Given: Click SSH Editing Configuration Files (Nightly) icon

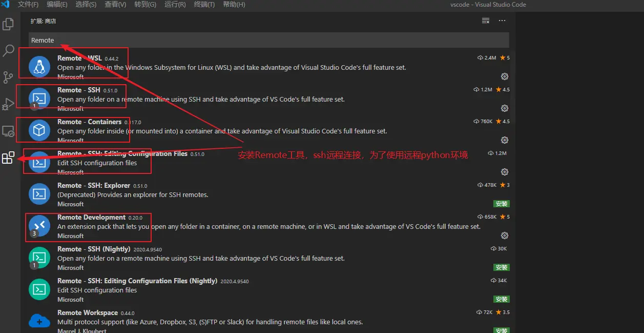Looking at the screenshot, I should pyautogui.click(x=39, y=290).
